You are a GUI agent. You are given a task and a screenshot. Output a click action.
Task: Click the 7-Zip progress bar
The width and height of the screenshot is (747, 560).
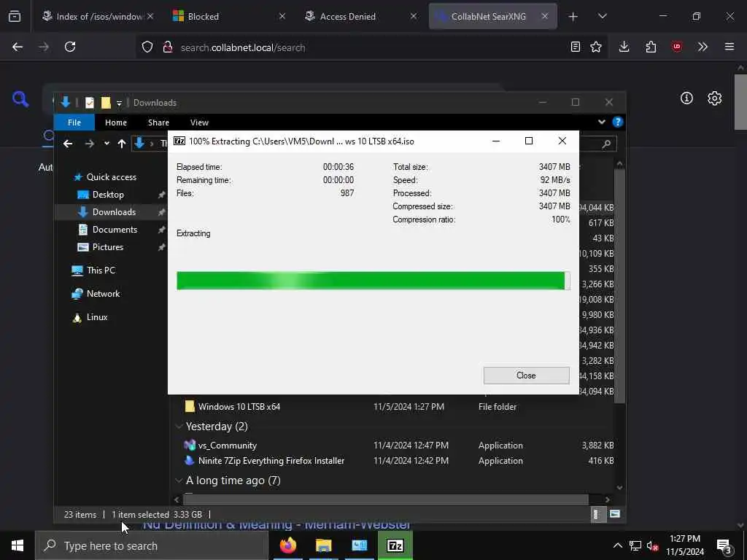click(x=373, y=281)
